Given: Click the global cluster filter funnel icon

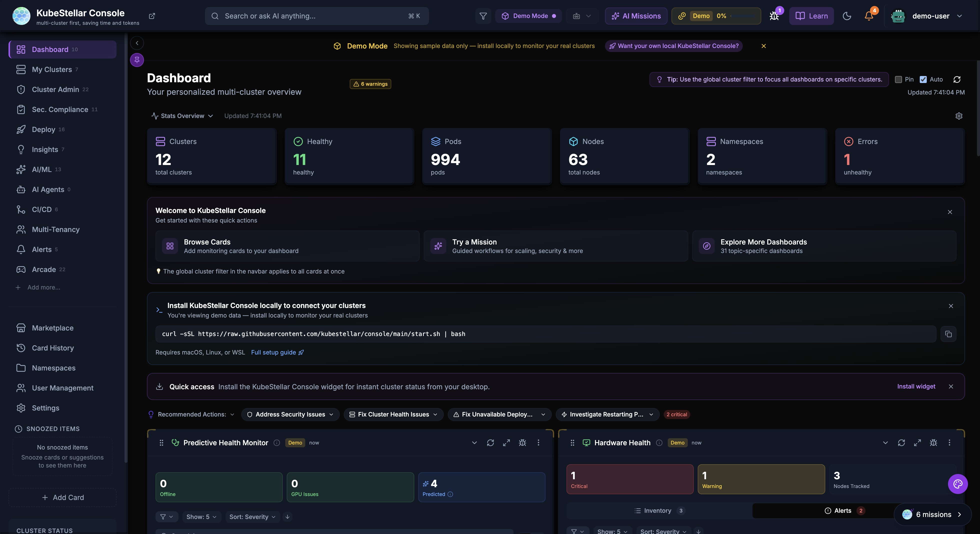Looking at the screenshot, I should (x=483, y=16).
